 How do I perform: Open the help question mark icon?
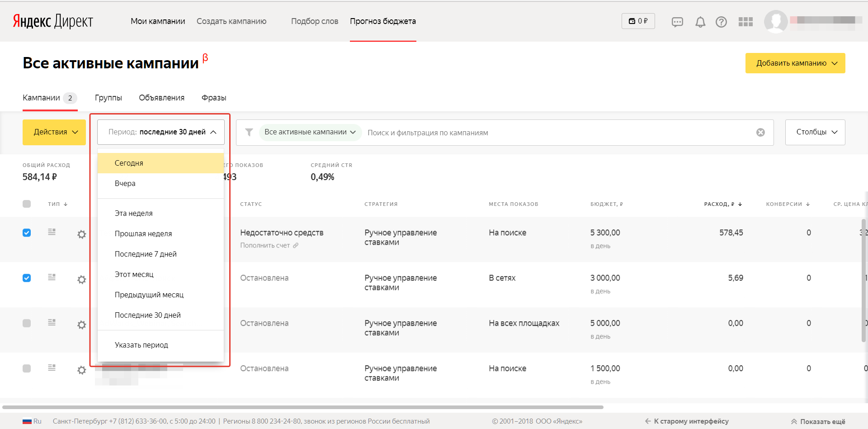[x=721, y=21]
